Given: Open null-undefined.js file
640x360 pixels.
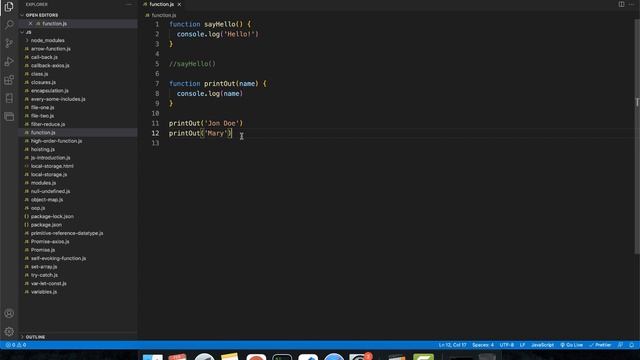Looking at the screenshot, I should click(x=50, y=191).
